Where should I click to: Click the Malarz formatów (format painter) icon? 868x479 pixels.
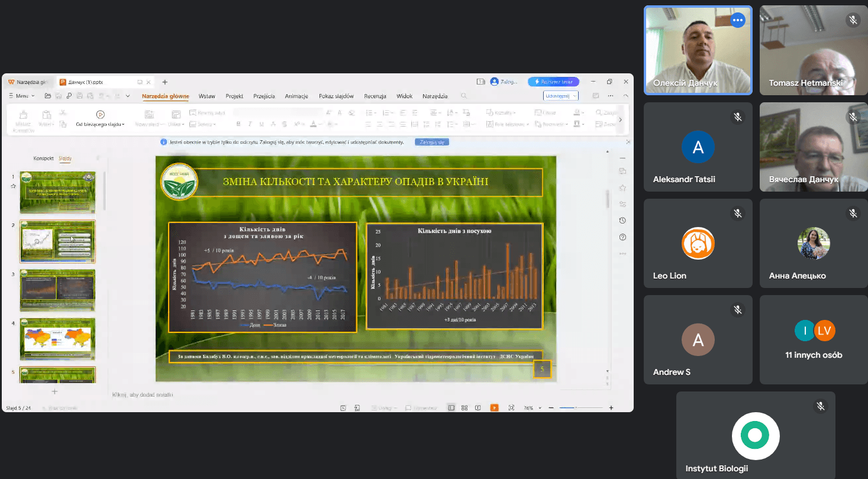click(x=24, y=115)
